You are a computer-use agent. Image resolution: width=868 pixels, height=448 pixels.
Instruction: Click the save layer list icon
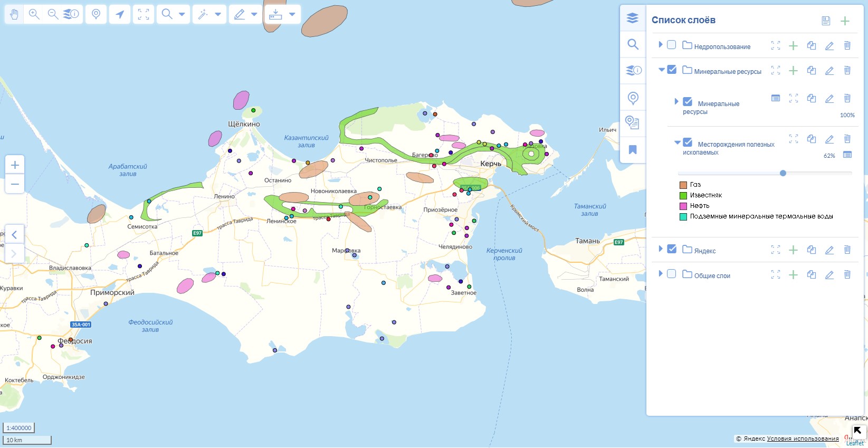pos(826,21)
